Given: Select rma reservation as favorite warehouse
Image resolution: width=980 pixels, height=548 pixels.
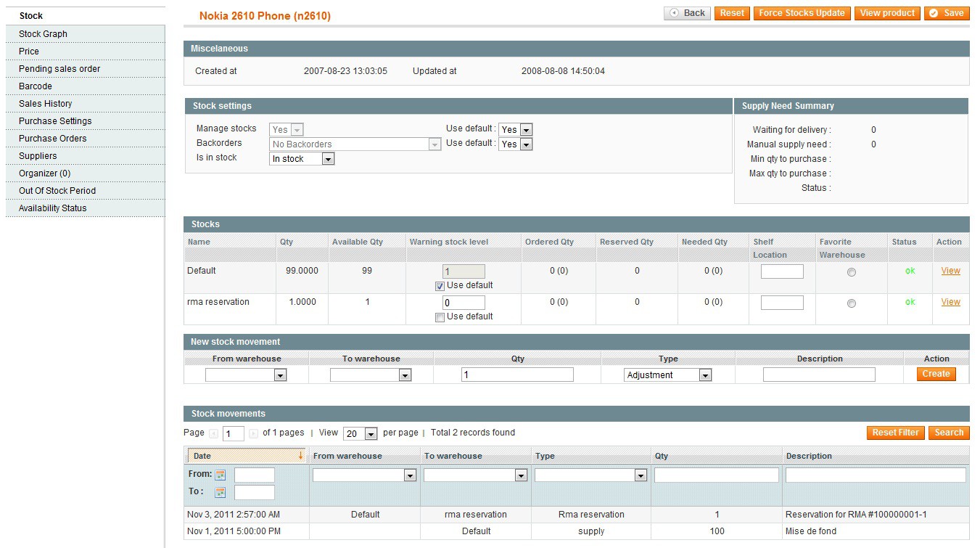Looking at the screenshot, I should pos(852,303).
